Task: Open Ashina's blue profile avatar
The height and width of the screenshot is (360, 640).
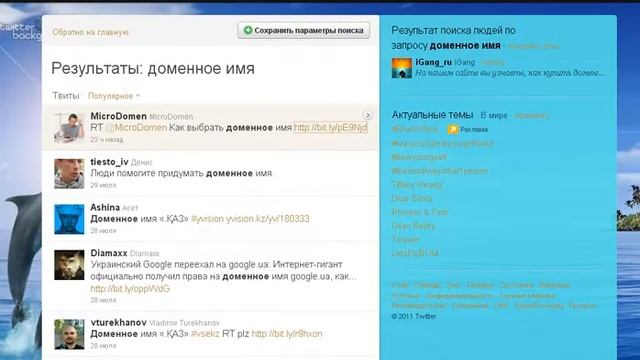Action: point(69,219)
